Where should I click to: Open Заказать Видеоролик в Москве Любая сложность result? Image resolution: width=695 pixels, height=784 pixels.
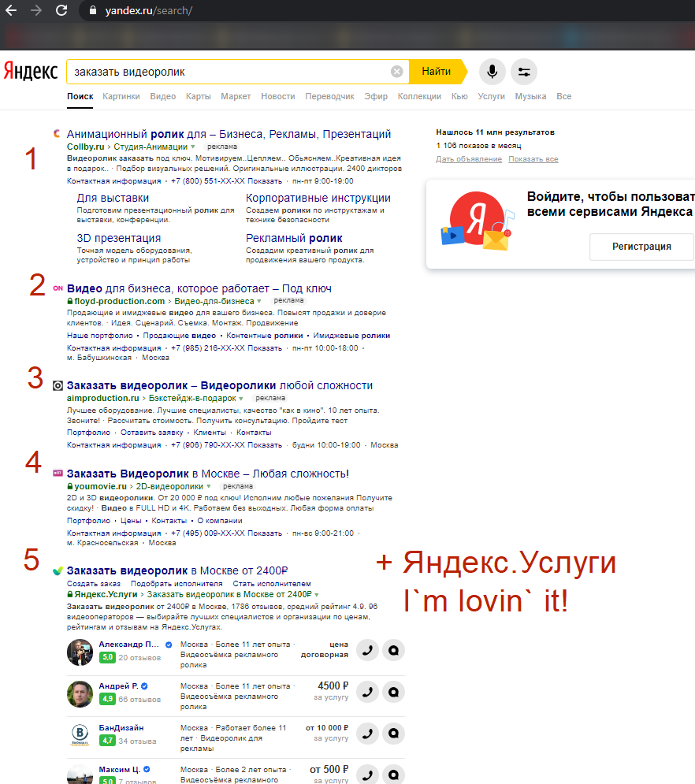(x=208, y=474)
